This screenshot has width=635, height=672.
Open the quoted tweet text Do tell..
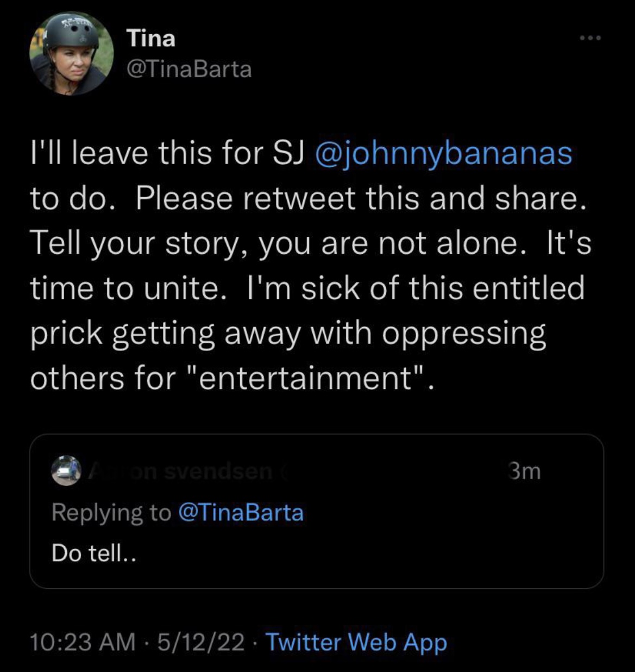93,554
